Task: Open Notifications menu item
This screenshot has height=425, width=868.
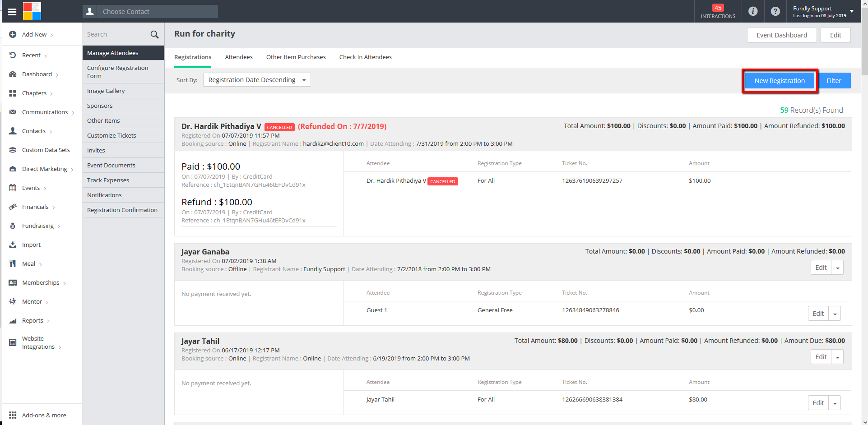Action: pos(123,195)
